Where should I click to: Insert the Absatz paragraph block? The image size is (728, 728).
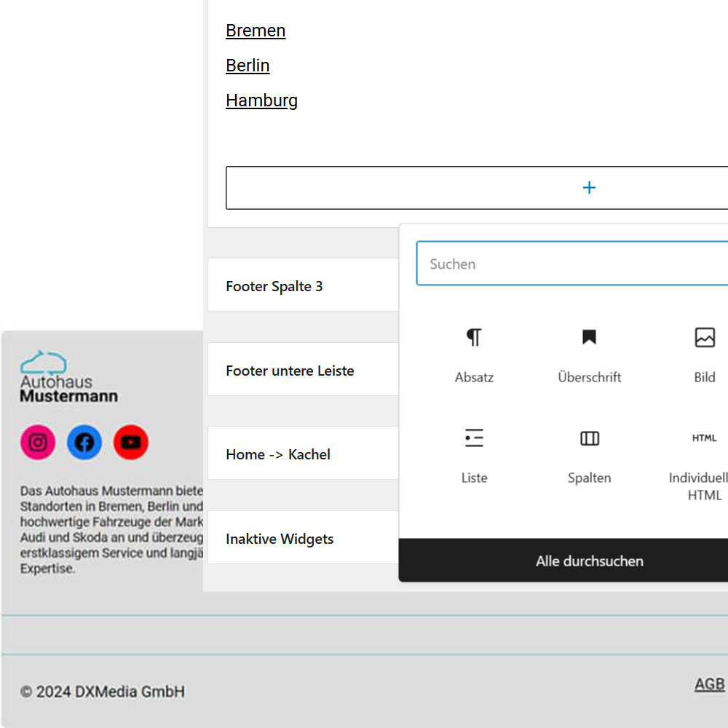coord(474,355)
